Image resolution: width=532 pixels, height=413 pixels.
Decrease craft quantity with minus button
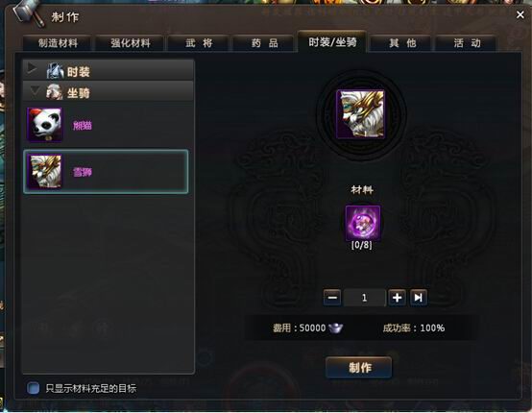[x=332, y=298]
